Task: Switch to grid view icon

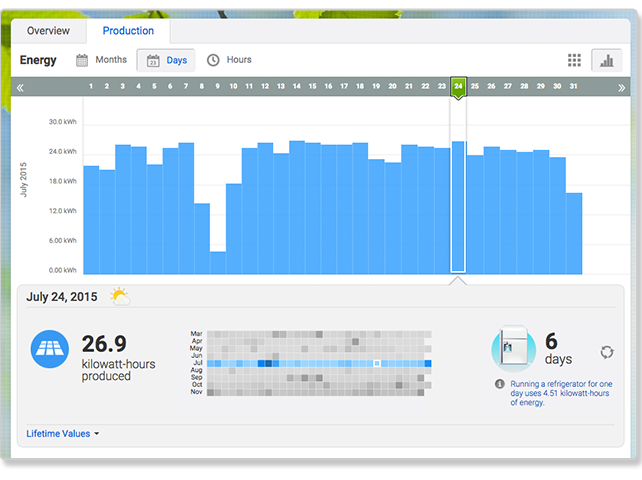Action: 574,60
